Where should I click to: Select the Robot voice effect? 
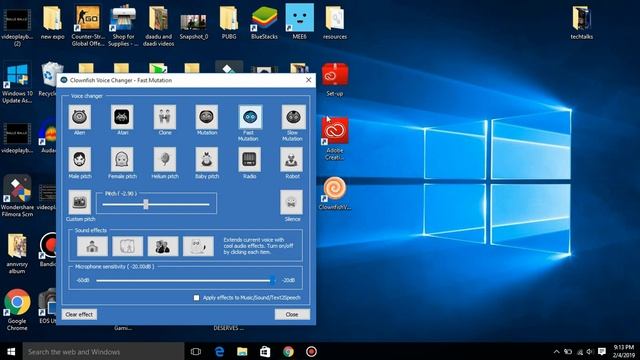[291, 160]
